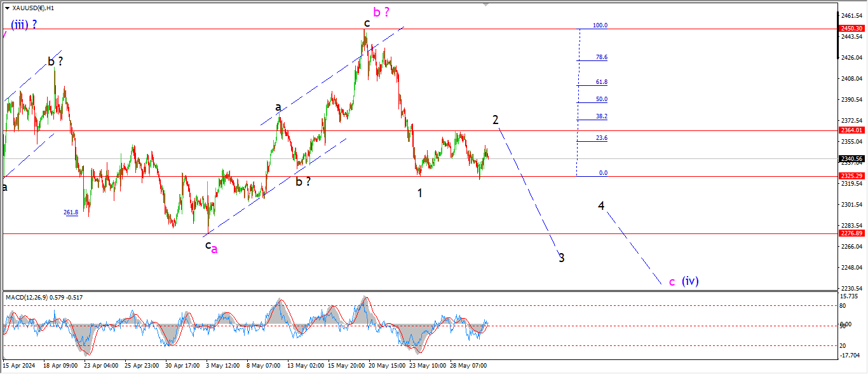Screen dimensions: 868x374
Task: Click the '15 Apr 2024' date label
Action: tap(19, 366)
